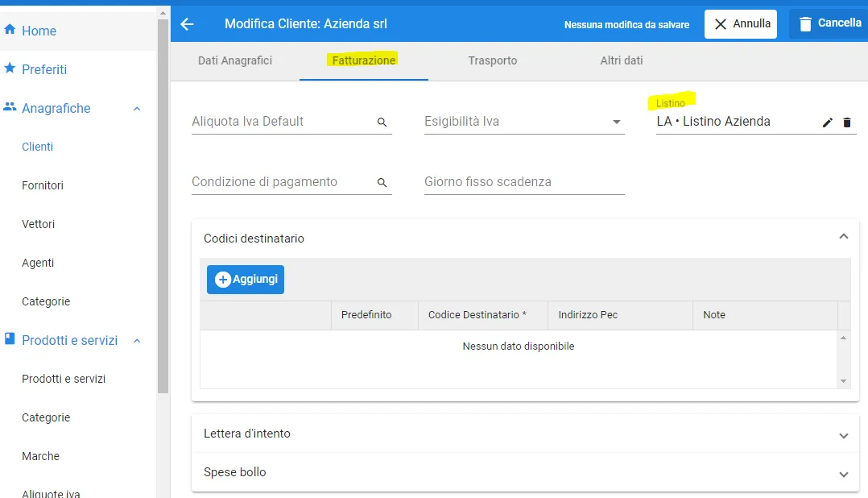Edit Listino with the pencil icon
The height and width of the screenshot is (498, 868).
point(828,122)
